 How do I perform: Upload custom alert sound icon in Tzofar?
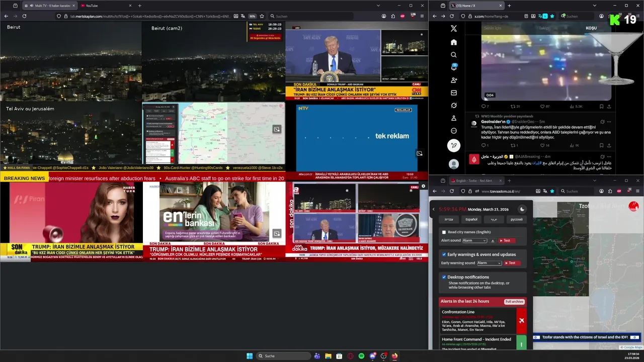click(x=493, y=241)
